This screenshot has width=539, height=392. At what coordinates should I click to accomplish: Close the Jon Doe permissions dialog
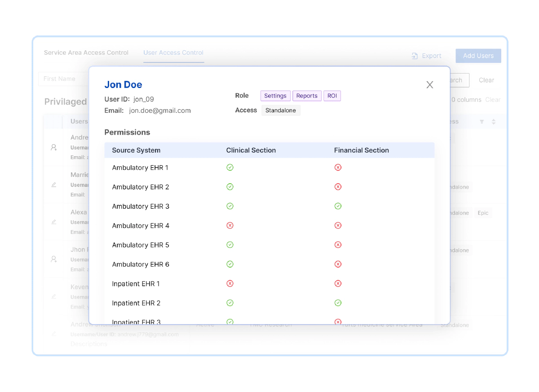click(x=430, y=85)
